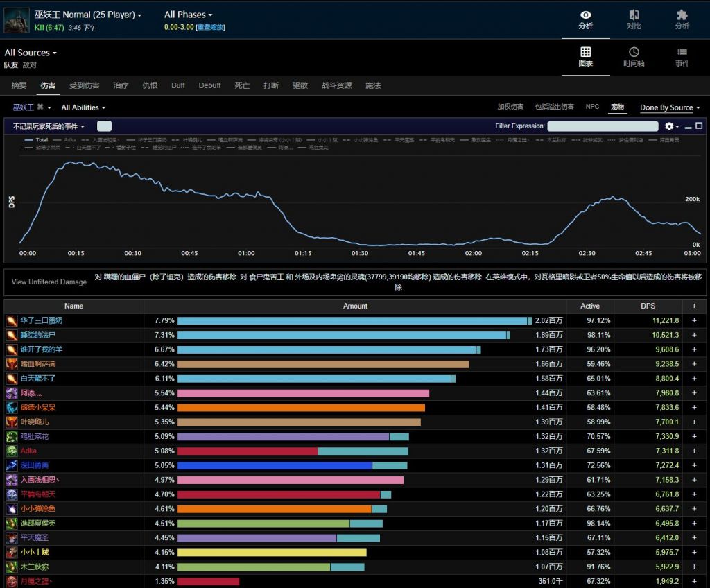Image resolution: width=710 pixels, height=588 pixels.
Task: Toggle the 宠物 pets option
Action: tap(617, 107)
